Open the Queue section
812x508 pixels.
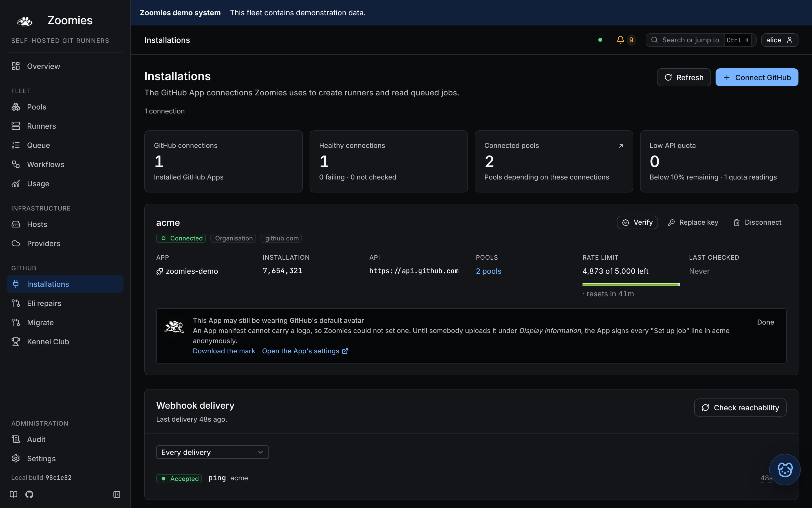tap(65, 145)
